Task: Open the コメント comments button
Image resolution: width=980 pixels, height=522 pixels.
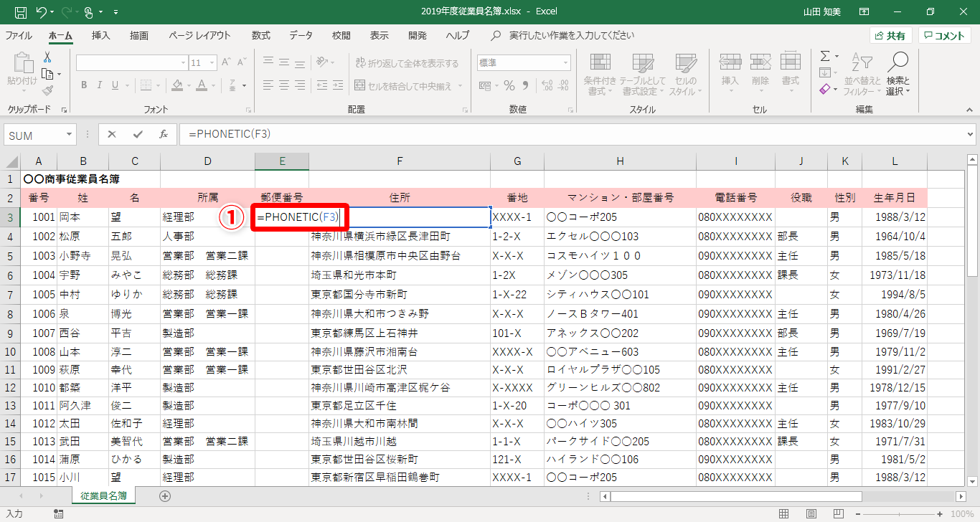Action: 945,36
